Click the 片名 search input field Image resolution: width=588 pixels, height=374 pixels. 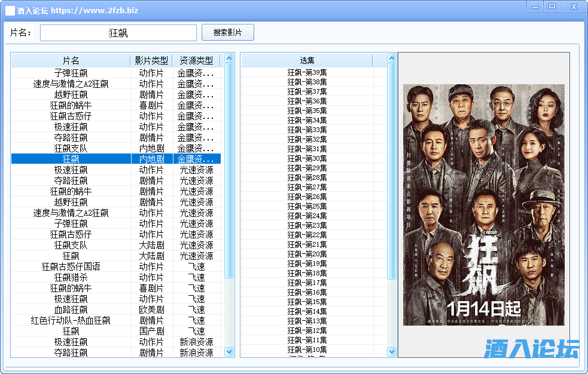pos(118,33)
